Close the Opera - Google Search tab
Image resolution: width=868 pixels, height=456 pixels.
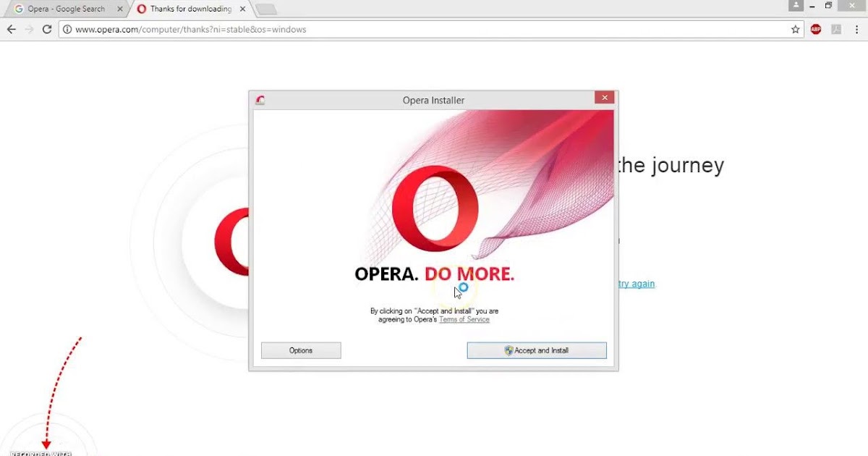[x=120, y=9]
